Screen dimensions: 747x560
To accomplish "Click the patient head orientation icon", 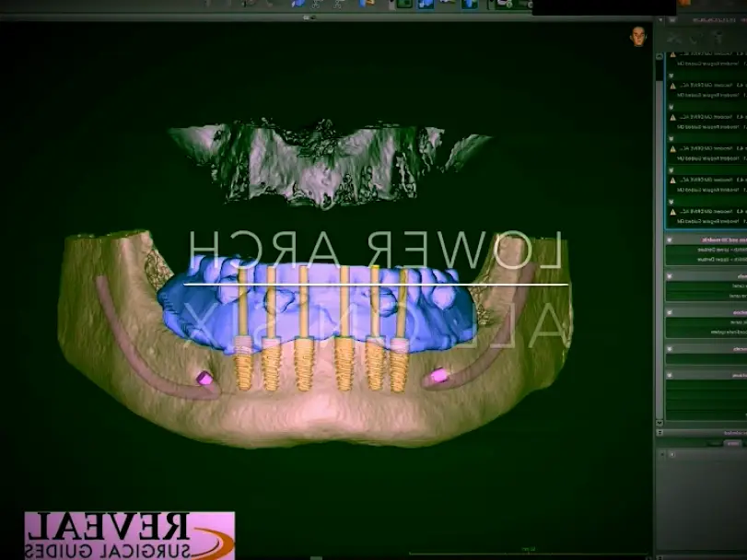I will click(x=638, y=37).
